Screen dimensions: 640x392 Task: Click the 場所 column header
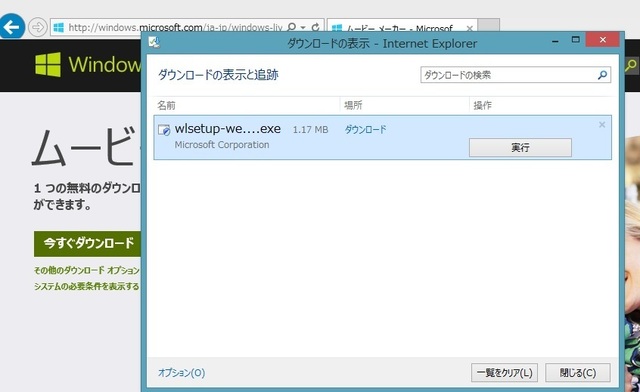(x=353, y=105)
